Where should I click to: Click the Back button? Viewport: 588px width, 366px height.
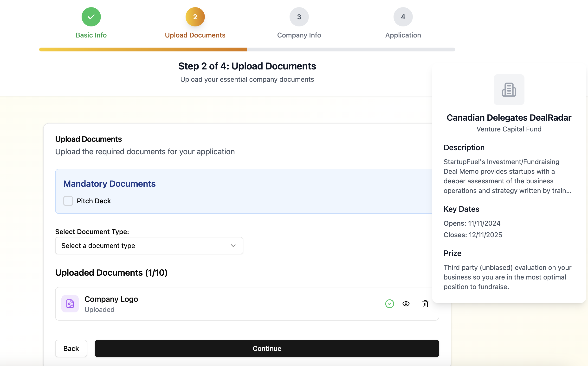(71, 348)
